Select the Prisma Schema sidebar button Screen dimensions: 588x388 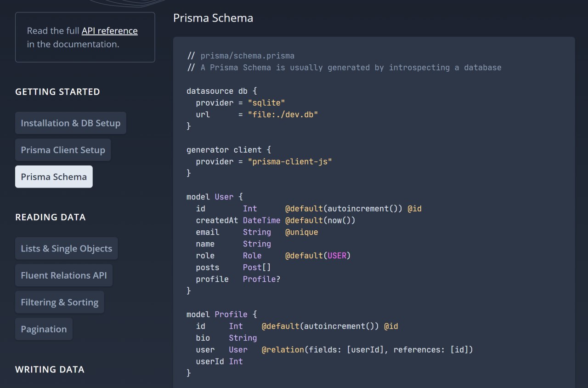pyautogui.click(x=54, y=177)
